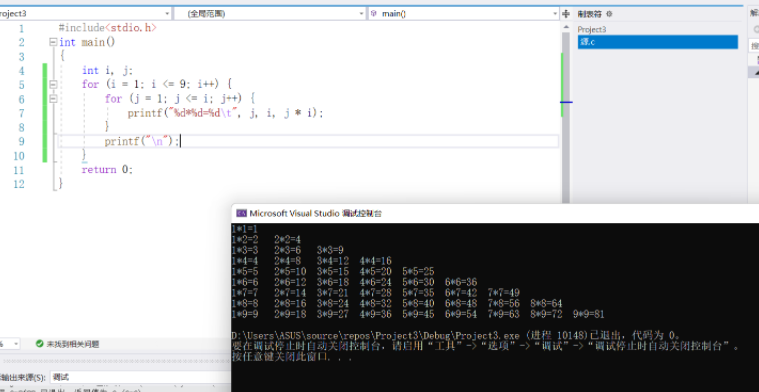759x392 pixels.
Task: Click the split editor window icon
Action: (566, 14)
